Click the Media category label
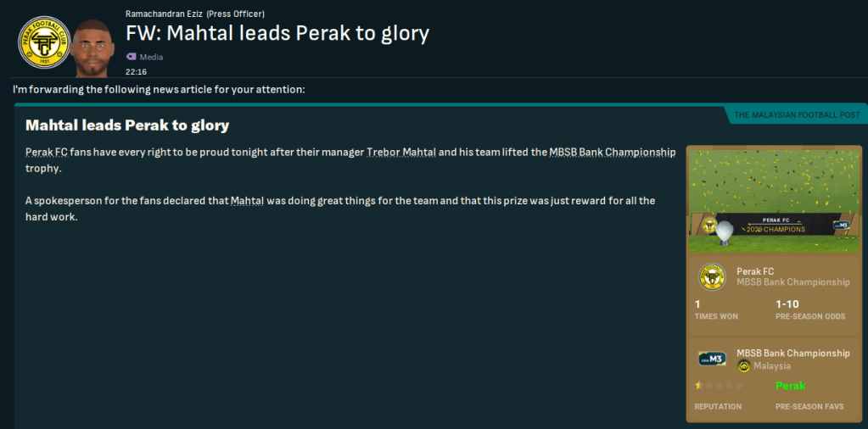Viewport: 868px width, 429px height. [x=151, y=57]
